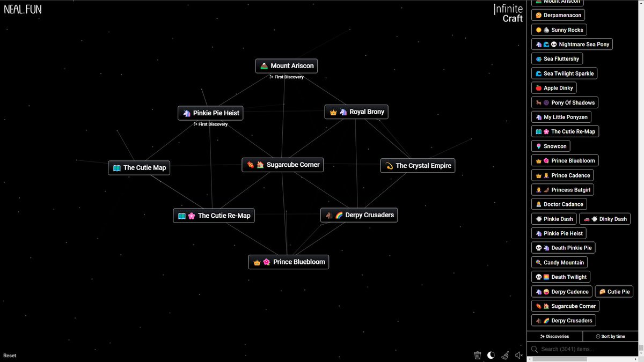Select The Cutie Re-Map node on canvas
The image size is (644, 362).
[214, 216]
